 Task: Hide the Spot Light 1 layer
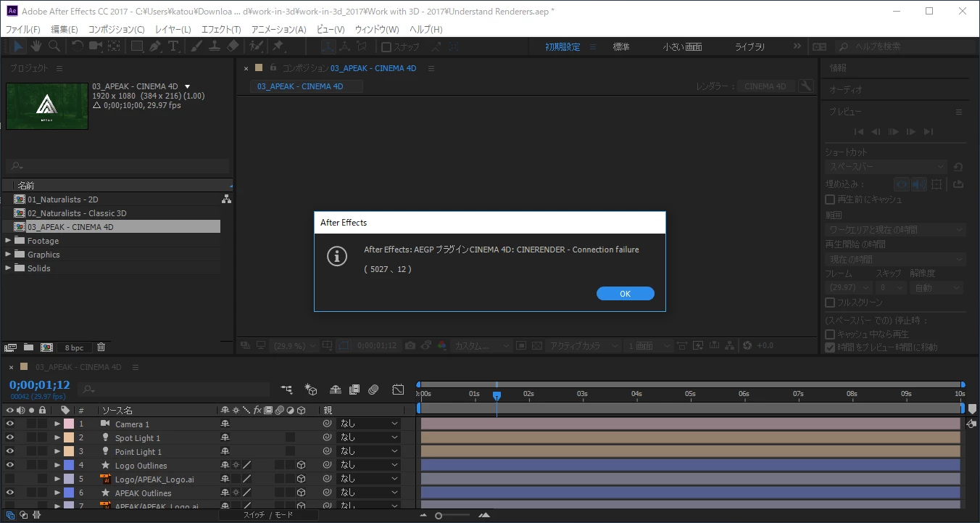click(x=10, y=437)
